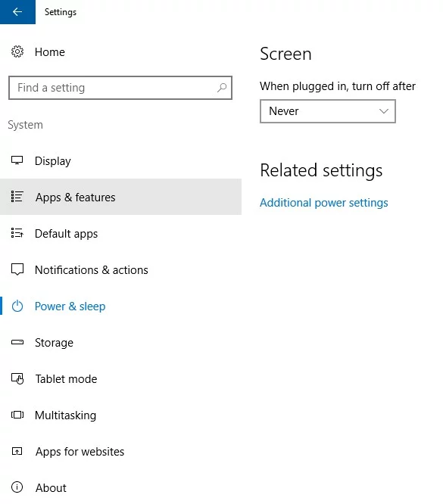Click the Apps & features list icon
The width and height of the screenshot is (443, 504).
[17, 197]
